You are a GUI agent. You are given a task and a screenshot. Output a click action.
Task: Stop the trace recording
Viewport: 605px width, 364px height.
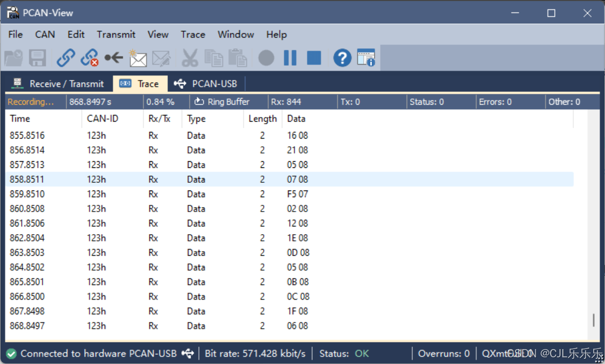[x=314, y=58]
